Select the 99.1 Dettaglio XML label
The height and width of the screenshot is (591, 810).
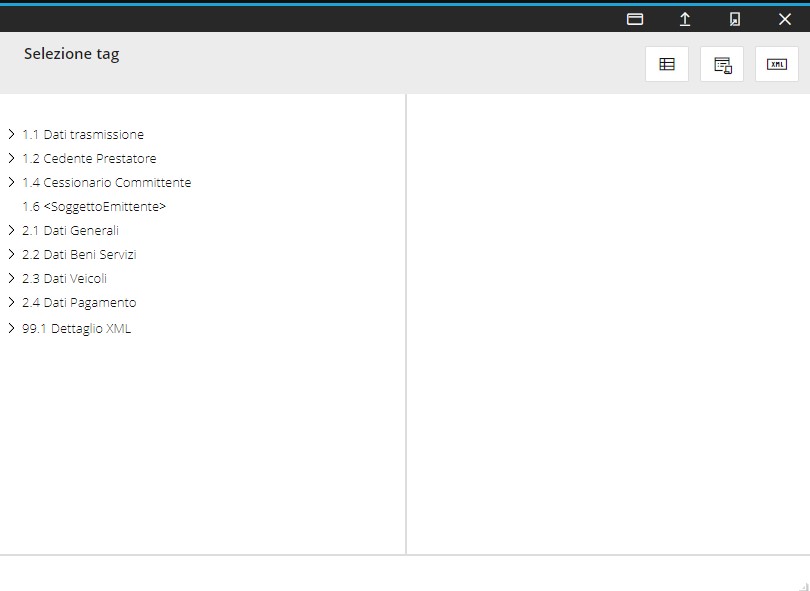[76, 328]
